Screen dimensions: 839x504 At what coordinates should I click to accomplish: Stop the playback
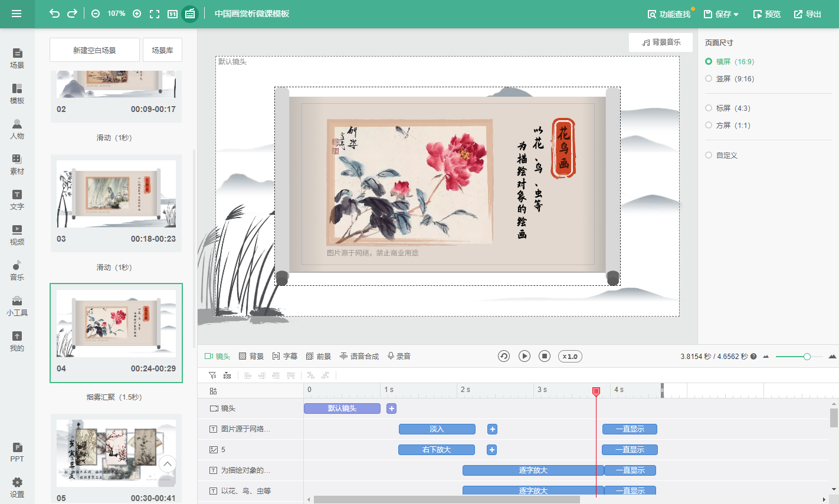coord(545,356)
